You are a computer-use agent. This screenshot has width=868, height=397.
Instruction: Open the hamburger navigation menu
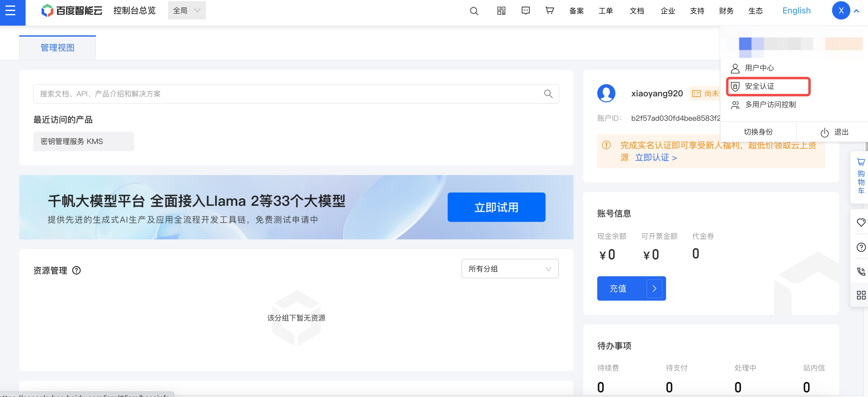[11, 11]
